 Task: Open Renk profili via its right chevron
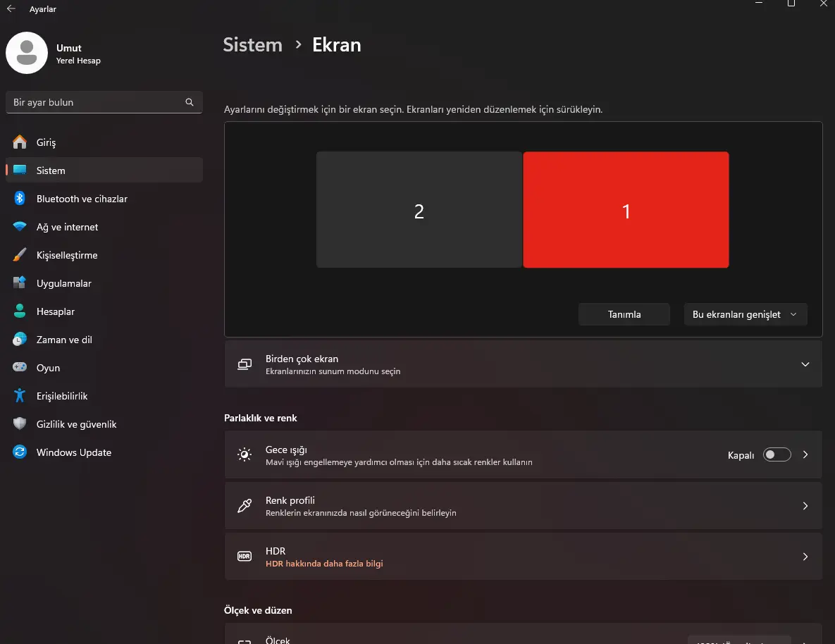[x=805, y=505]
